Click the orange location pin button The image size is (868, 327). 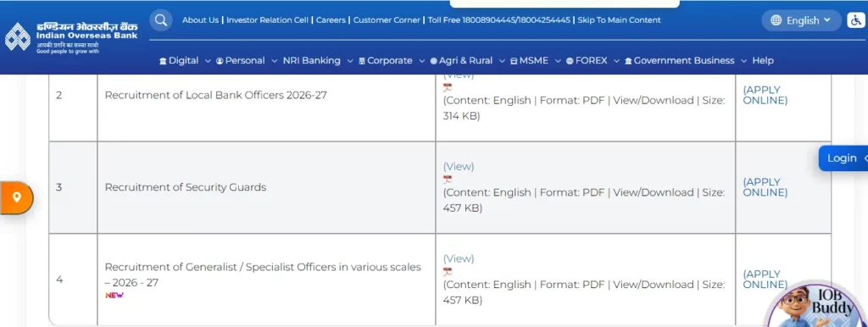(17, 197)
